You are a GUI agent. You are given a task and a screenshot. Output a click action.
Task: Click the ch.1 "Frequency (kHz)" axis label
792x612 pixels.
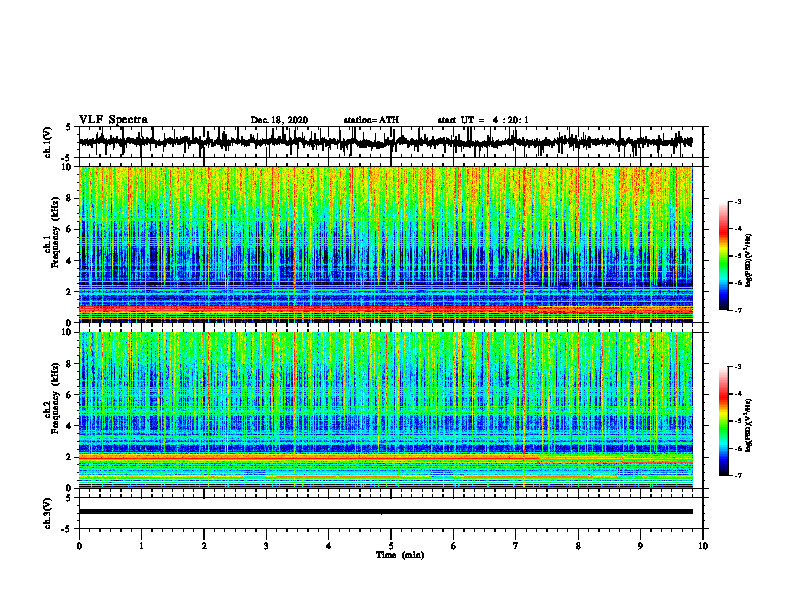click(55, 233)
